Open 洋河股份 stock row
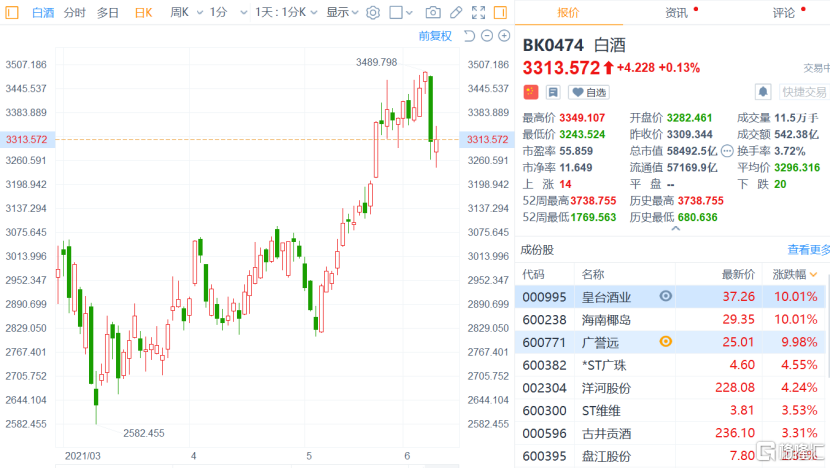 coord(670,387)
